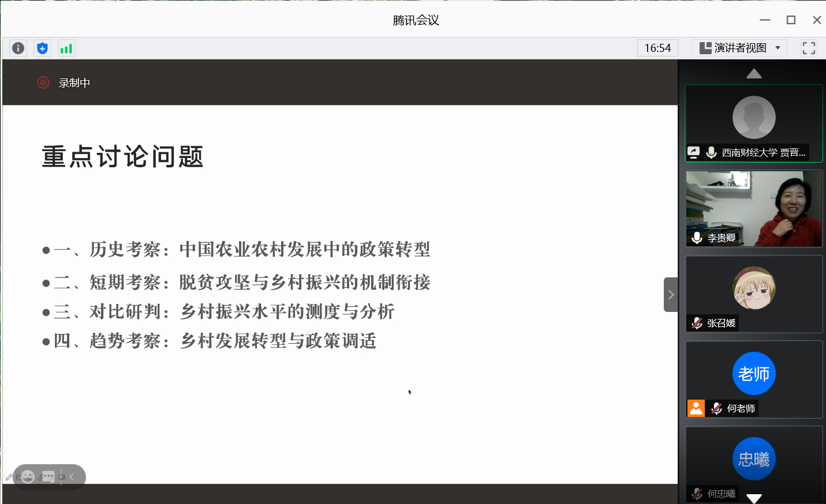Screen dimensions: 826x504
Task: Click the 录制中 recording label
Action: (x=74, y=83)
